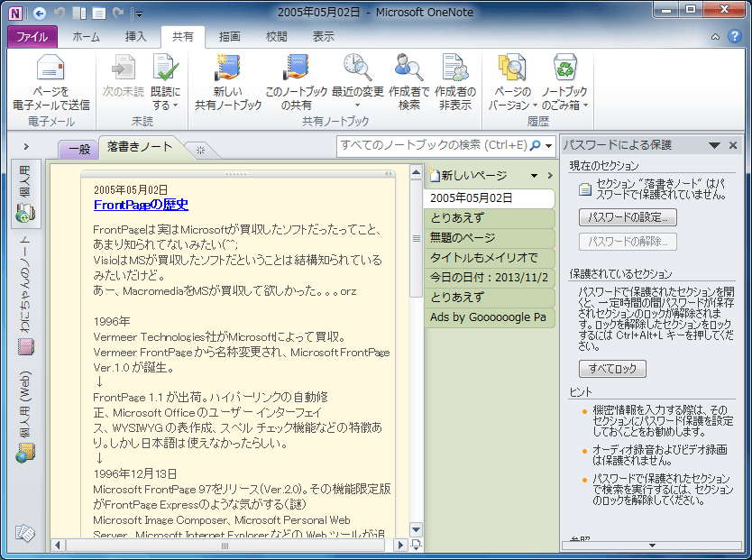Click すべてのノートブックの検索 search field
The width and height of the screenshot is (752, 560).
pos(434,145)
